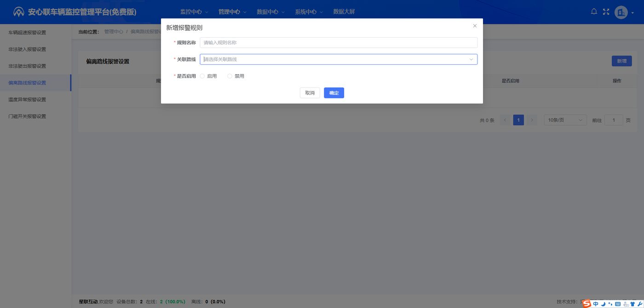The height and width of the screenshot is (308, 644).
Task: Click the 取消 button
Action: [310, 93]
